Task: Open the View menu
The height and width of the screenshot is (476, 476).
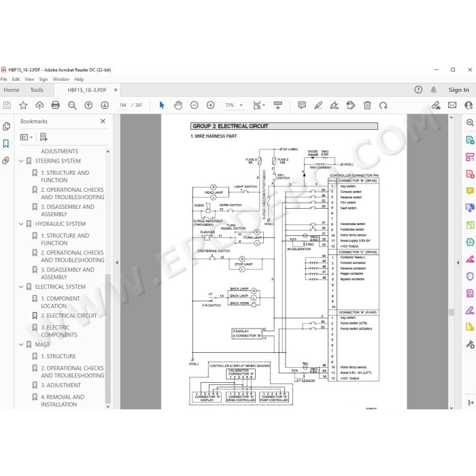Action: 29,80
